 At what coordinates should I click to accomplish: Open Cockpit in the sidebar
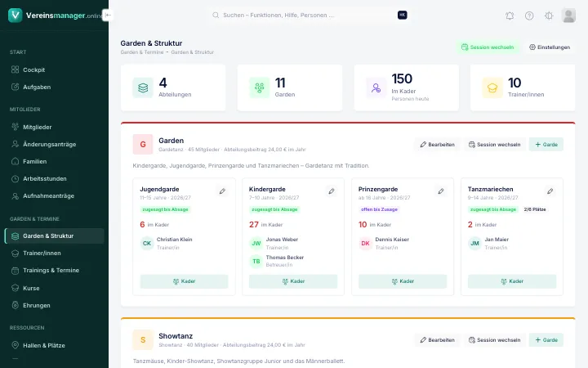pos(55,70)
